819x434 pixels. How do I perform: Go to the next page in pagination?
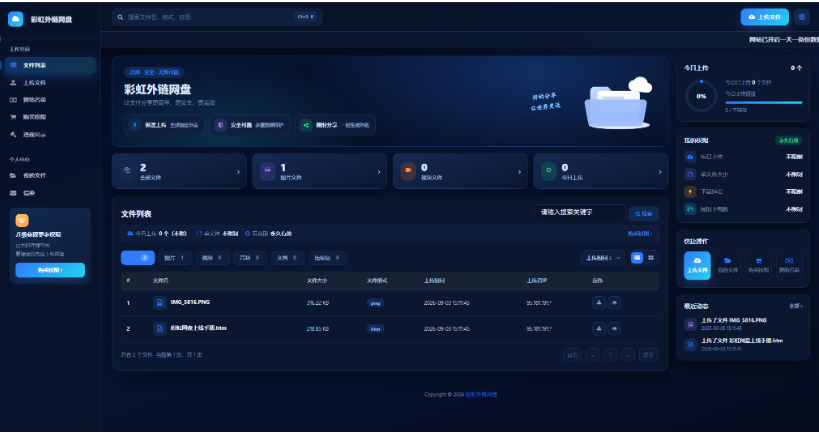[x=628, y=355]
